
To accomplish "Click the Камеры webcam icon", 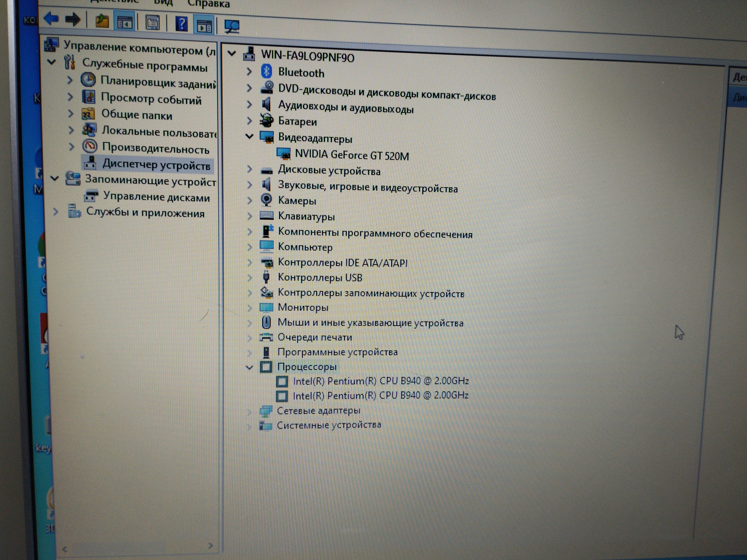I will pos(267,199).
